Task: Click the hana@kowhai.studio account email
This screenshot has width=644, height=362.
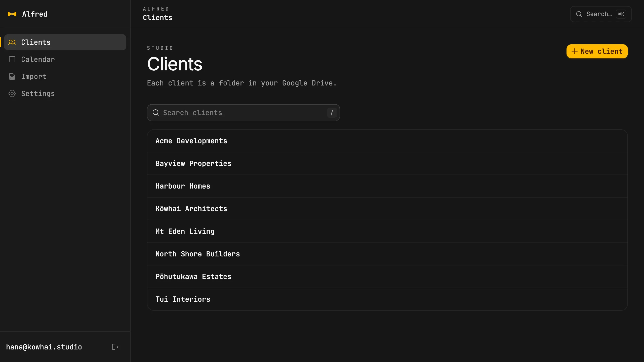Action: (44, 347)
